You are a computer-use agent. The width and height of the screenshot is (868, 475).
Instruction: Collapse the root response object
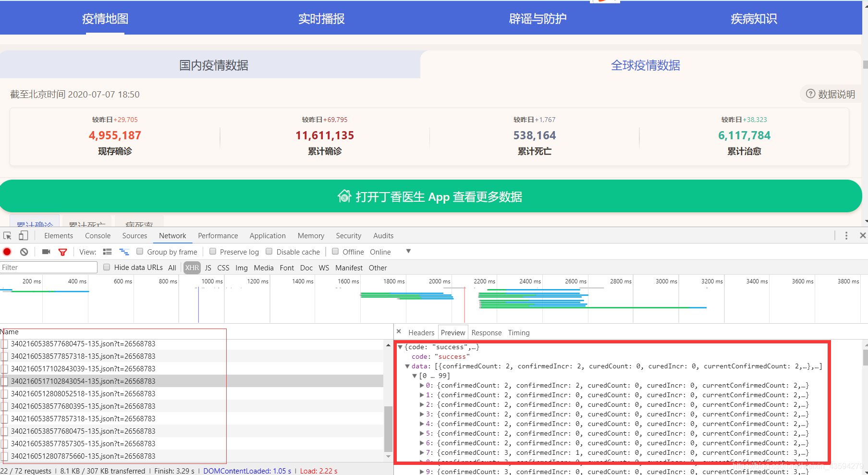[400, 347]
